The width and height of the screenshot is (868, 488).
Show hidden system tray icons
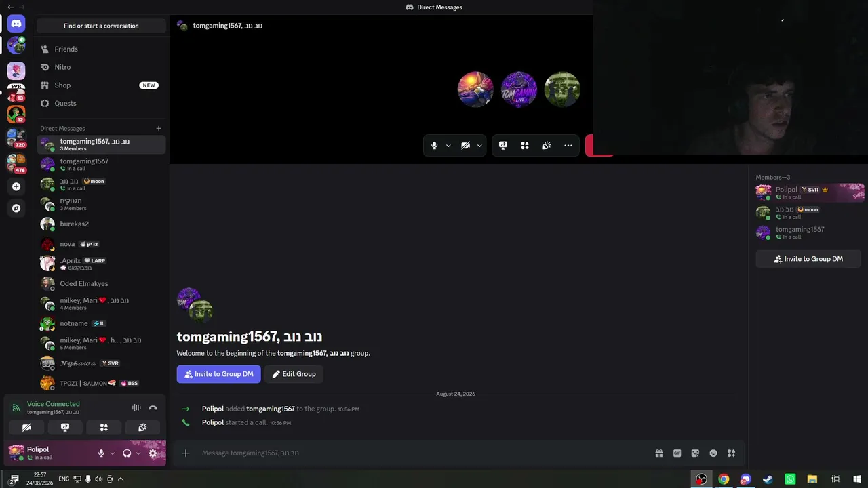click(121, 479)
